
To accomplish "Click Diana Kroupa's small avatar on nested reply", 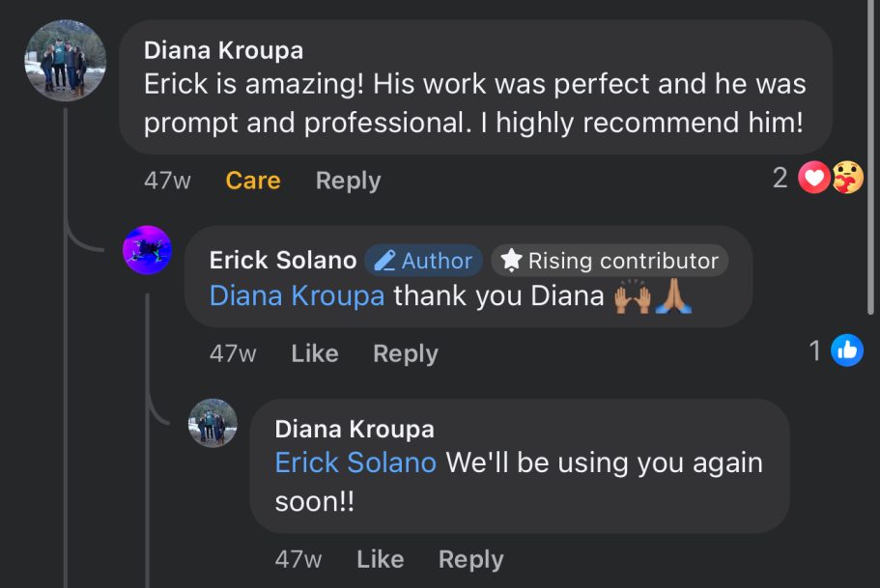I will click(x=213, y=423).
